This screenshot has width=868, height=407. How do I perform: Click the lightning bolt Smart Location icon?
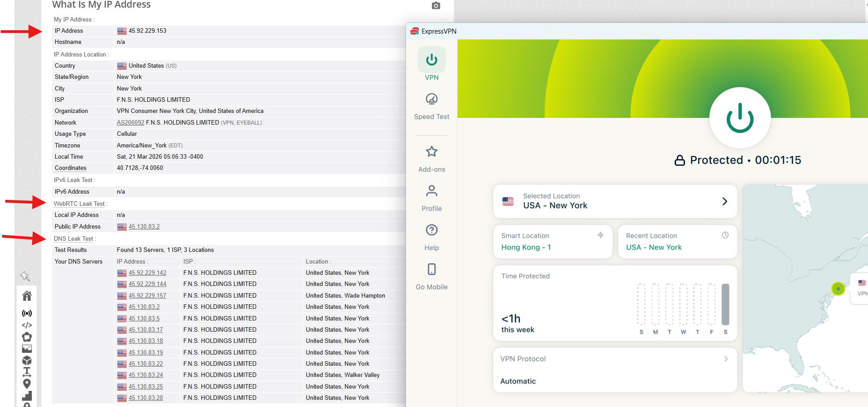[x=600, y=235]
